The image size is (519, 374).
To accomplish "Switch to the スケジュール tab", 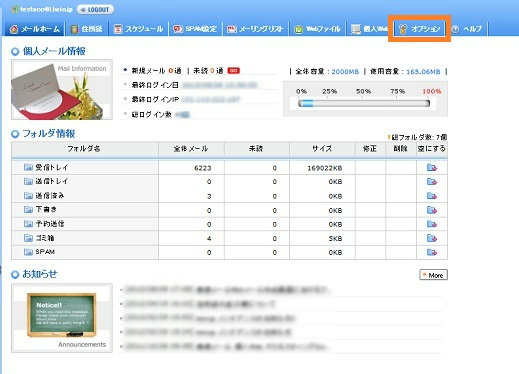I will pos(139,29).
